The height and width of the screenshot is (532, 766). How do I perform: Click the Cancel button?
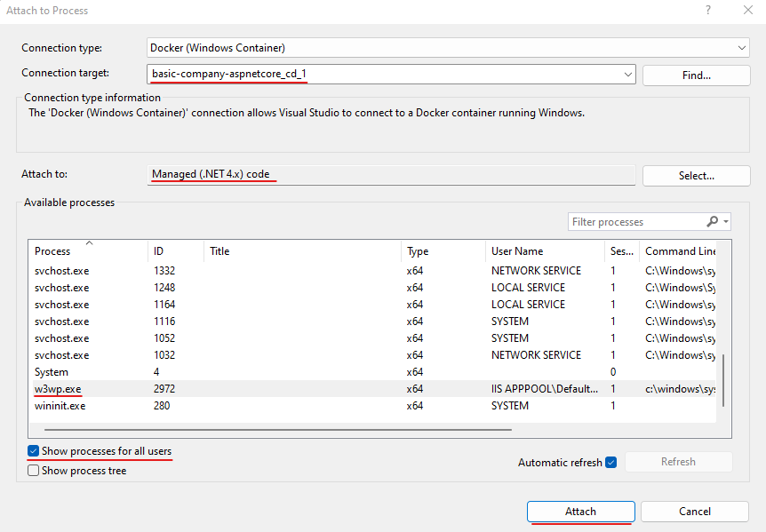tap(695, 512)
